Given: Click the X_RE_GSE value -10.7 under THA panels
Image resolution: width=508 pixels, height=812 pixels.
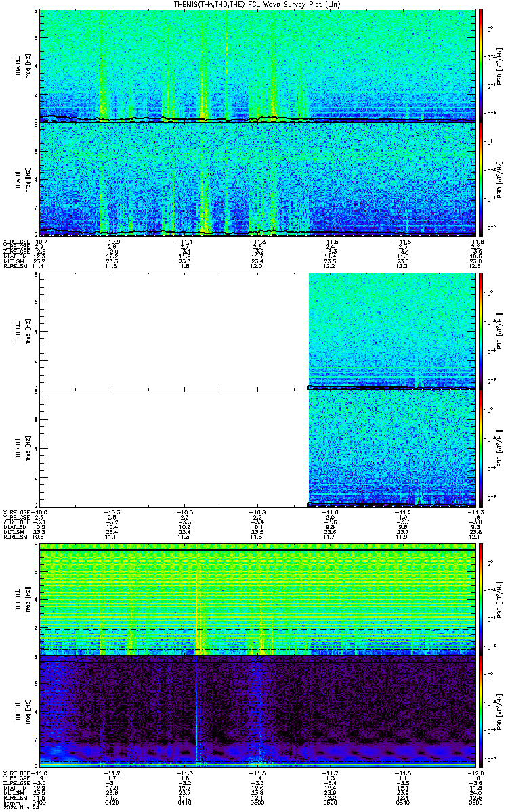Looking at the screenshot, I should [x=39, y=242].
